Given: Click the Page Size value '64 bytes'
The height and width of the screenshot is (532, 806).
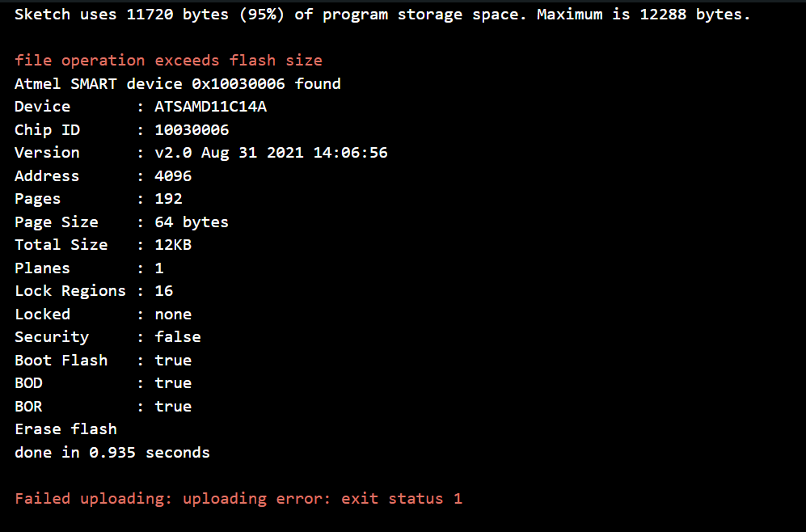Looking at the screenshot, I should (x=192, y=222).
